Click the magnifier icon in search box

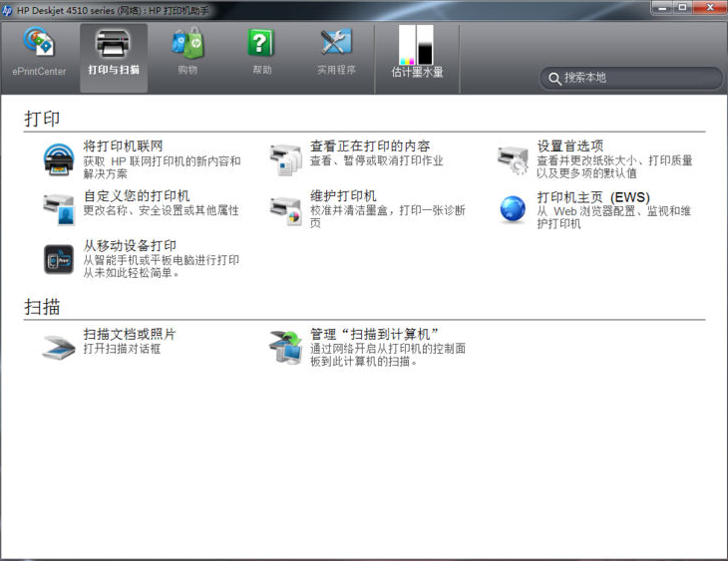554,78
